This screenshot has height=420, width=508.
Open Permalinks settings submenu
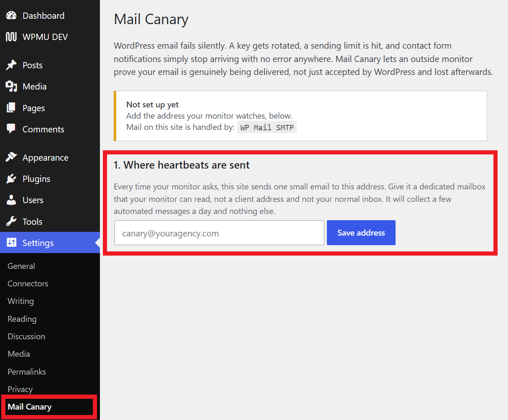tap(27, 372)
